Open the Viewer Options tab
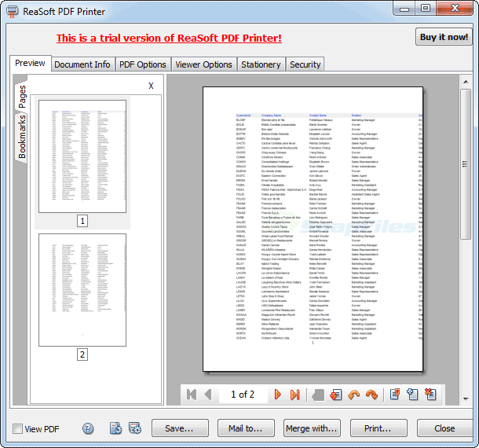This screenshot has width=479, height=448. coord(203,64)
